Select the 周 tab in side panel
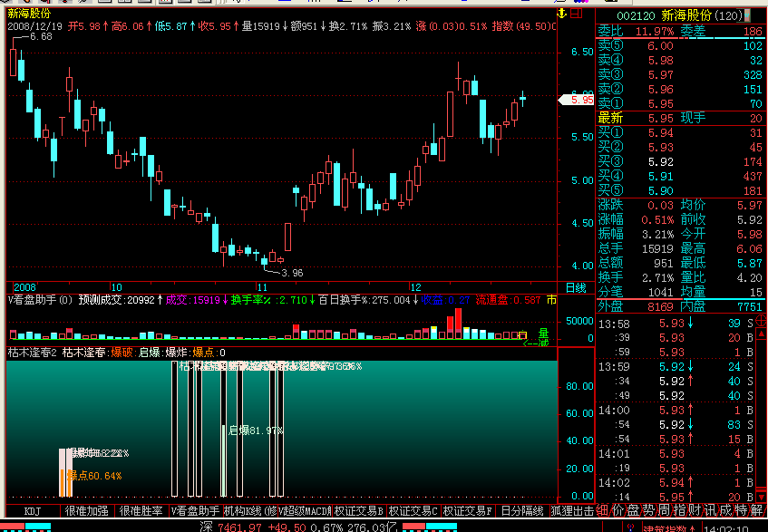Image resolution: width=768 pixels, height=532 pixels. click(x=664, y=510)
